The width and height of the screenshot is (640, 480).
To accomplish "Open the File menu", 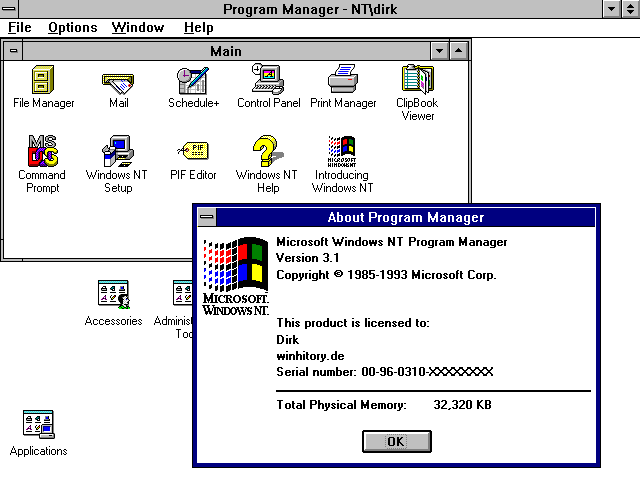I will [20, 27].
